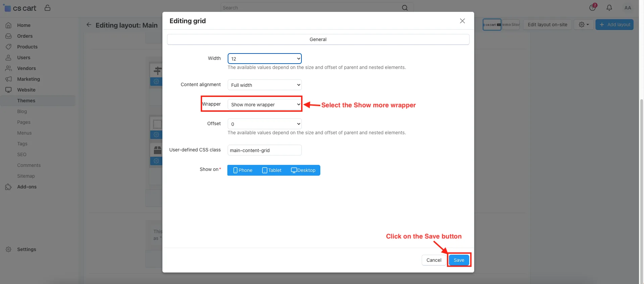Close the Editing grid dialog

tap(462, 21)
